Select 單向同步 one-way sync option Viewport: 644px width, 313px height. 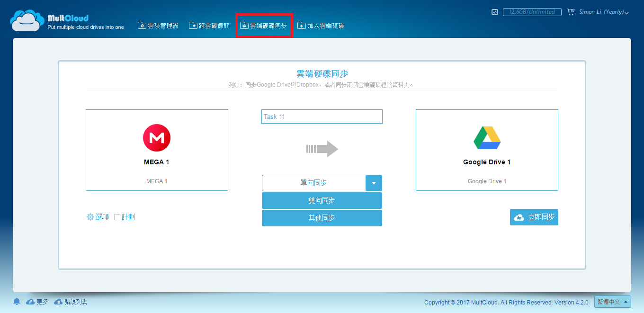click(x=313, y=183)
